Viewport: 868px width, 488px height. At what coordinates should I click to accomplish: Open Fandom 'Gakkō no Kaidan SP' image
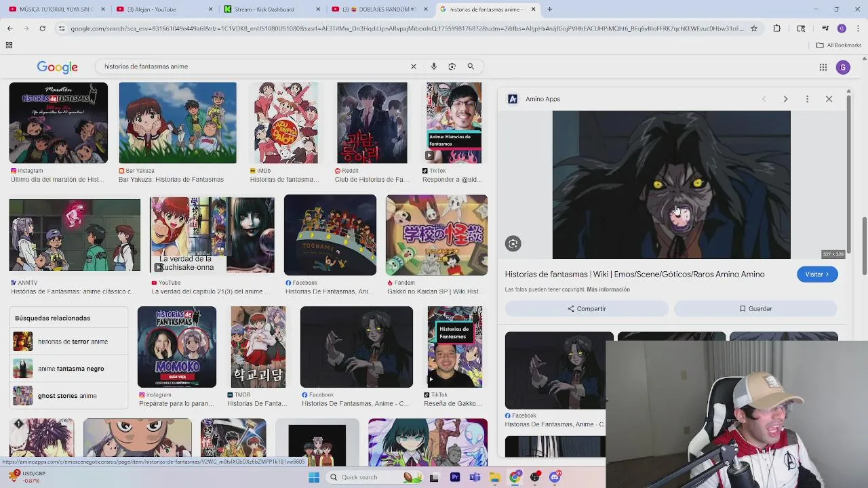coord(437,235)
